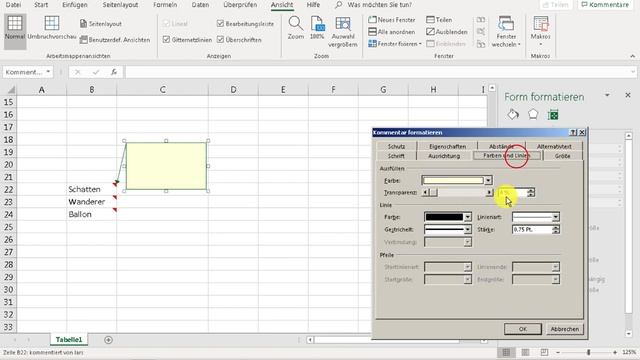Open the Makros button

tap(540, 31)
